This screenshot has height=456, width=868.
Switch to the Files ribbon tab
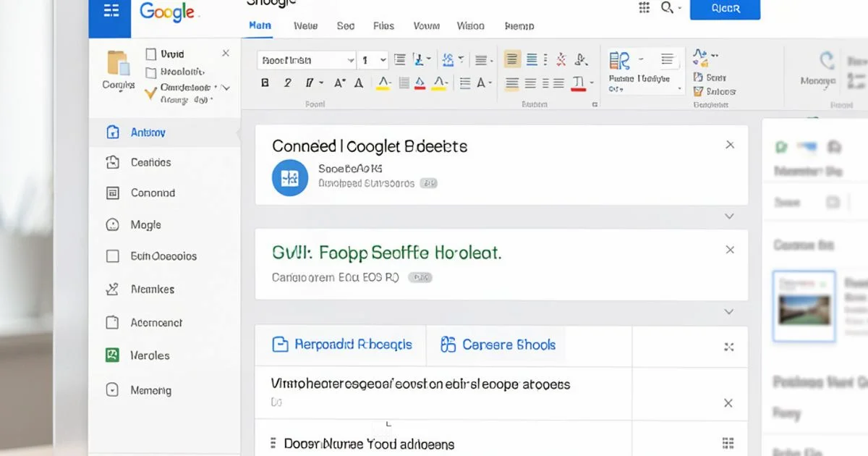(383, 25)
